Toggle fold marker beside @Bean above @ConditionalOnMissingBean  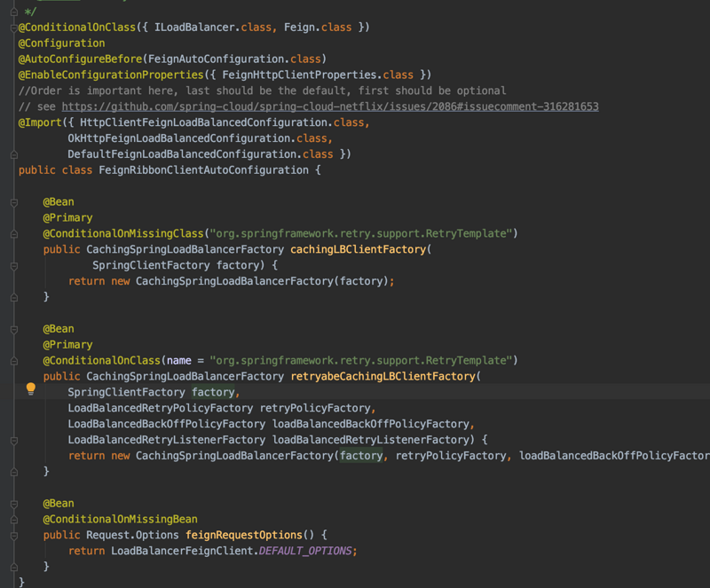click(x=14, y=504)
